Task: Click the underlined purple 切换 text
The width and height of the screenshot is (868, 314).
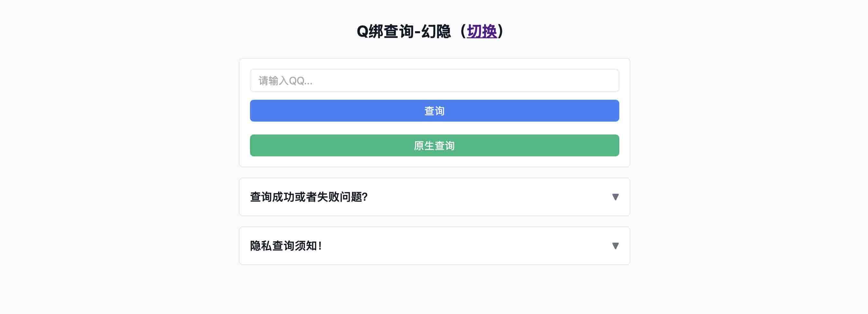Action: [x=482, y=32]
